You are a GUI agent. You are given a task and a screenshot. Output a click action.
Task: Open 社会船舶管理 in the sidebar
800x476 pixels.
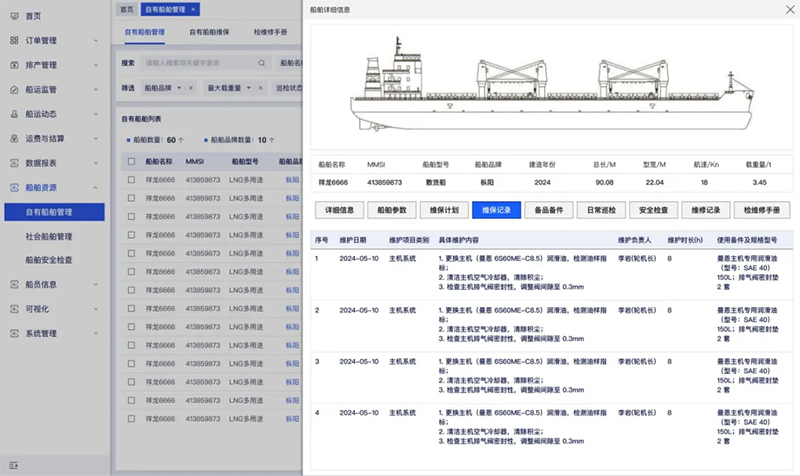[49, 237]
